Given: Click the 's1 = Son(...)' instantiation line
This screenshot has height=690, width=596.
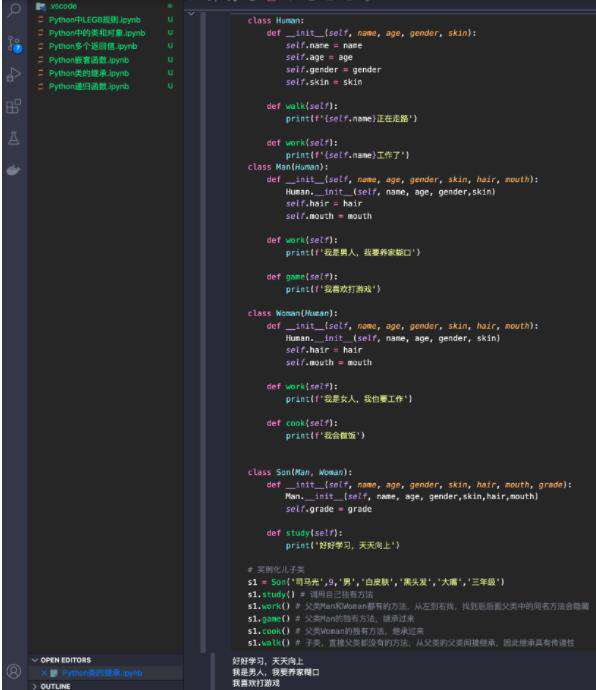Looking at the screenshot, I should (375, 582).
